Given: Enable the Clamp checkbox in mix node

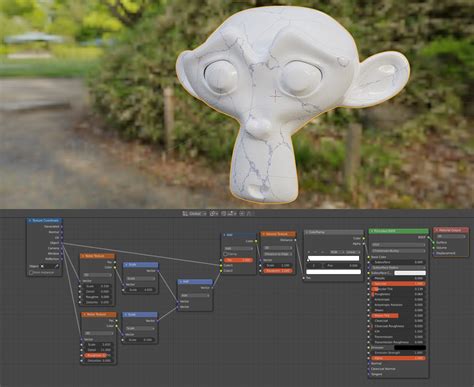Looking at the screenshot, I should pyautogui.click(x=226, y=254).
